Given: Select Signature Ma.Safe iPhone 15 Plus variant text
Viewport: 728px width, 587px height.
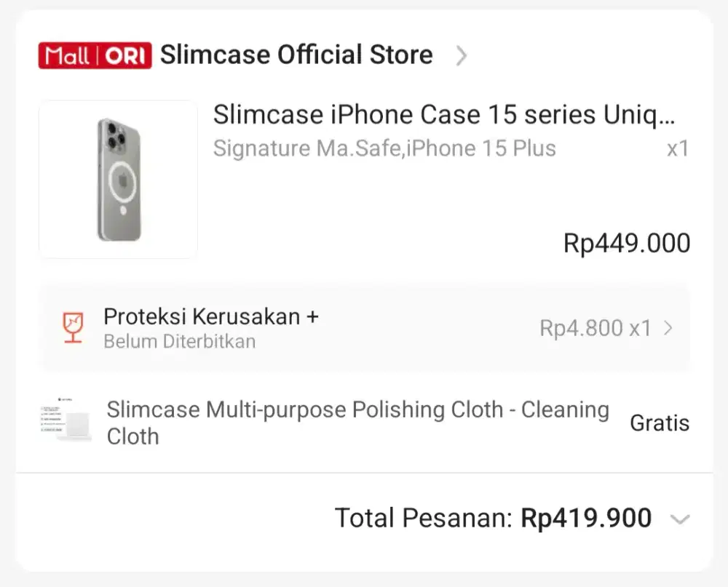Looking at the screenshot, I should pyautogui.click(x=384, y=148).
